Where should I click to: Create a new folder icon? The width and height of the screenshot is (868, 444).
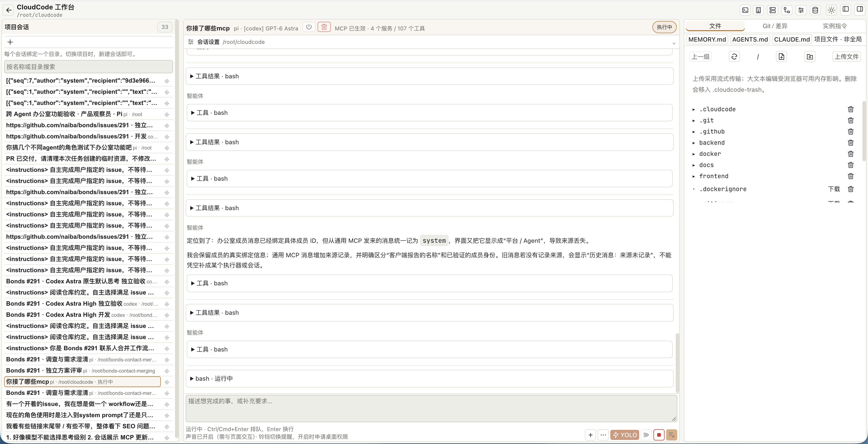tap(810, 57)
